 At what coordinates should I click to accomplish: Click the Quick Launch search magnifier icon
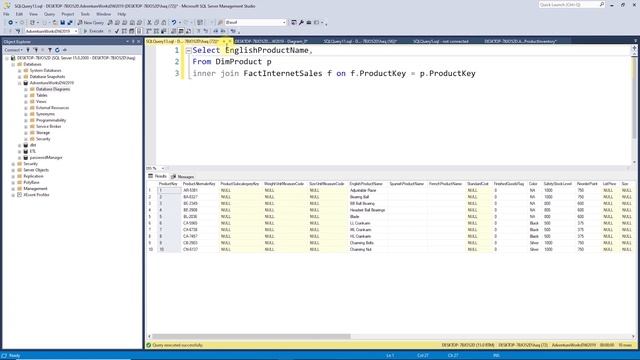(602, 4)
